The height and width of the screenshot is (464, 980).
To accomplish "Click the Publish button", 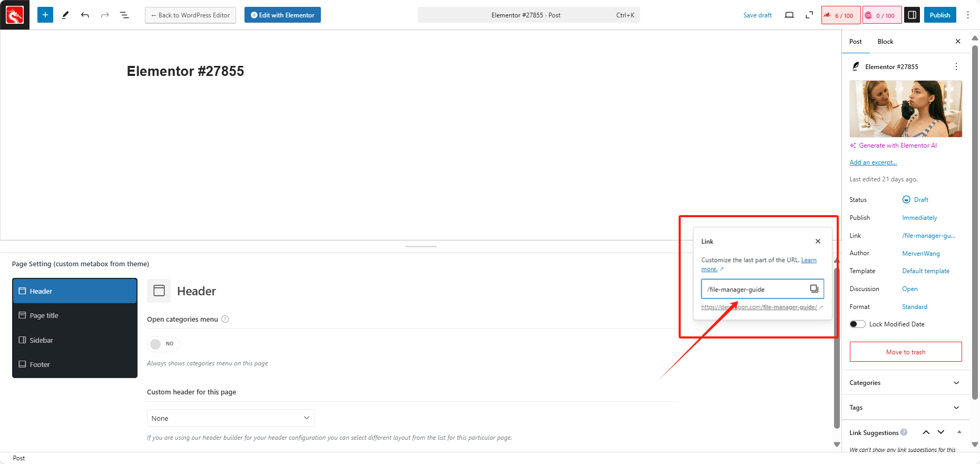I will tap(939, 15).
